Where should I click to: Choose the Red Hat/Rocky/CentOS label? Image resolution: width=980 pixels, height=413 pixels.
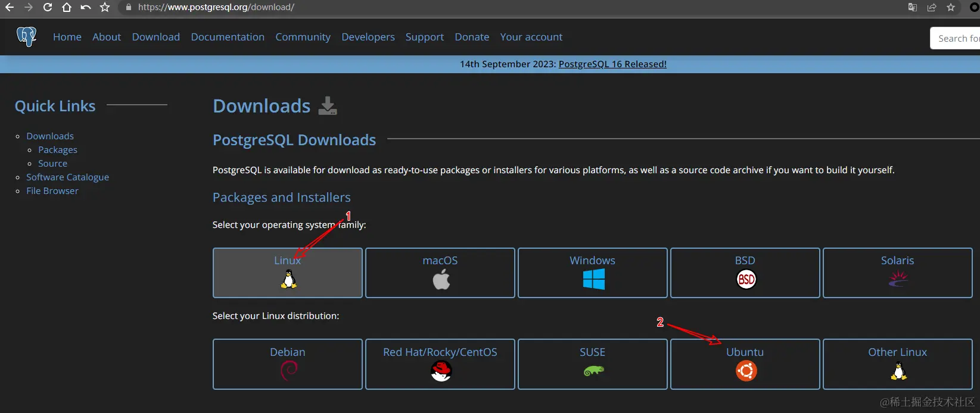point(440,352)
